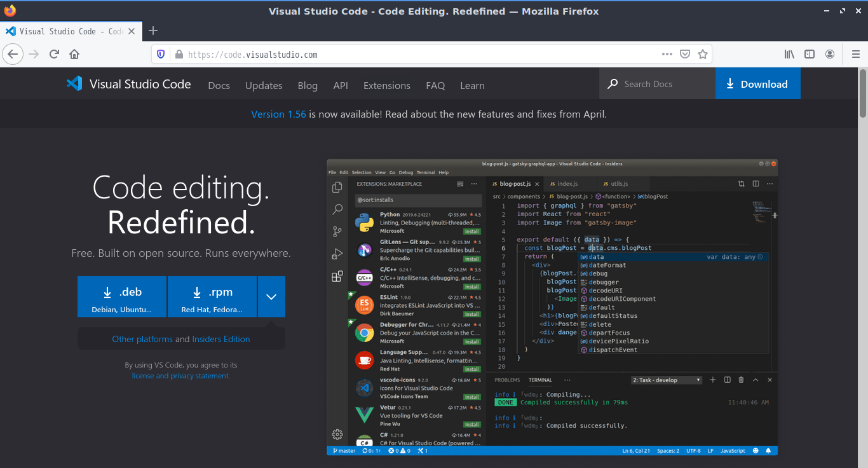
Task: Click the Visual Studio Code logo
Action: click(129, 84)
